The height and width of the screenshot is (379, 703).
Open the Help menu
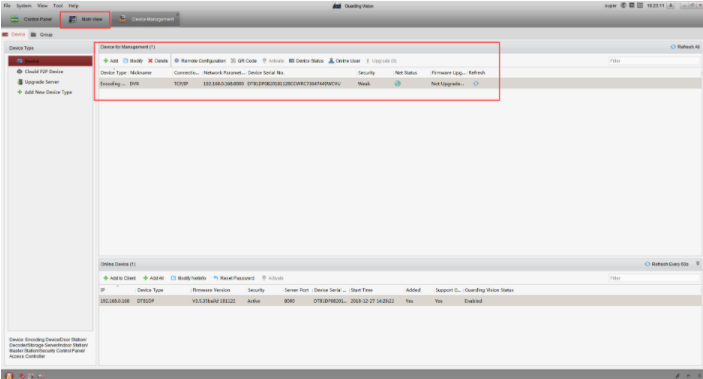coord(74,6)
